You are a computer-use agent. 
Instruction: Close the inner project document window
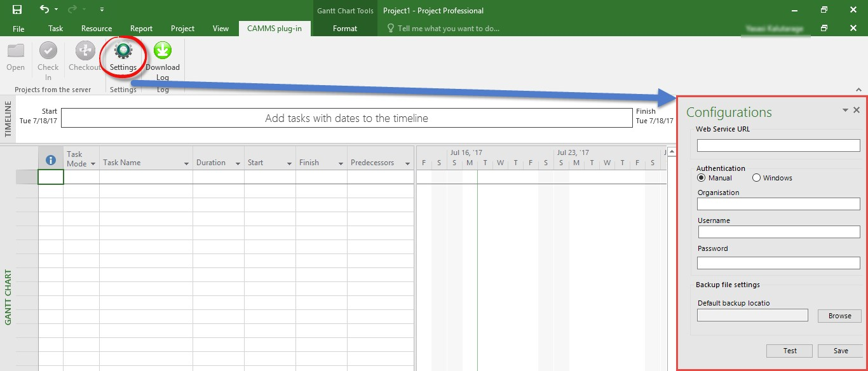(853, 28)
